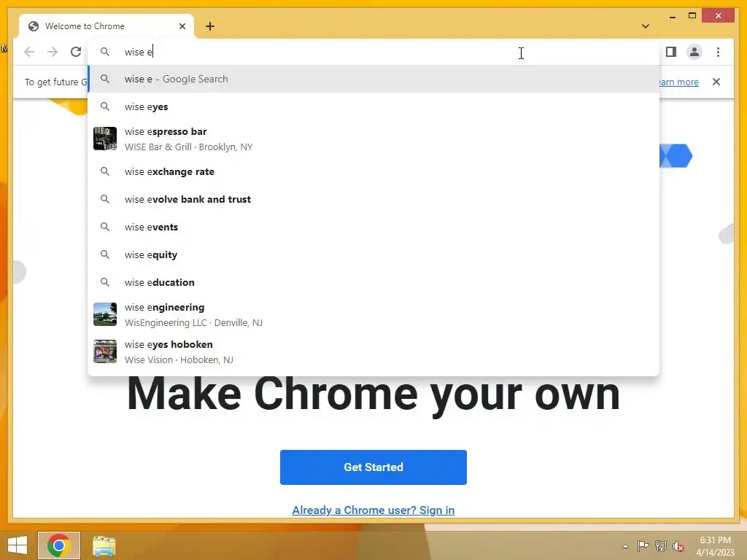The height and width of the screenshot is (560, 747).
Task: Click the network tray icon
Action: (x=660, y=546)
